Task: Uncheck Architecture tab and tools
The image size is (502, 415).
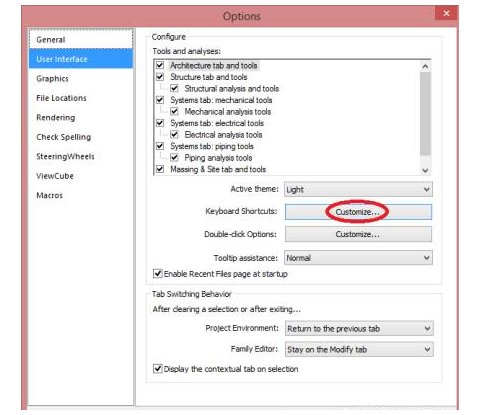Action: click(160, 65)
